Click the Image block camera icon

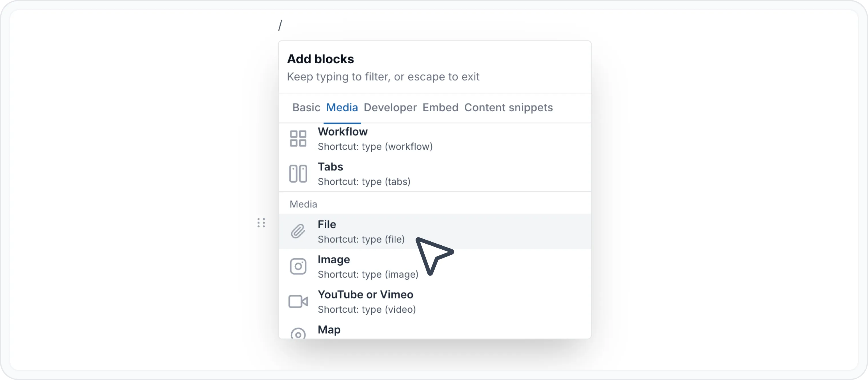(298, 266)
